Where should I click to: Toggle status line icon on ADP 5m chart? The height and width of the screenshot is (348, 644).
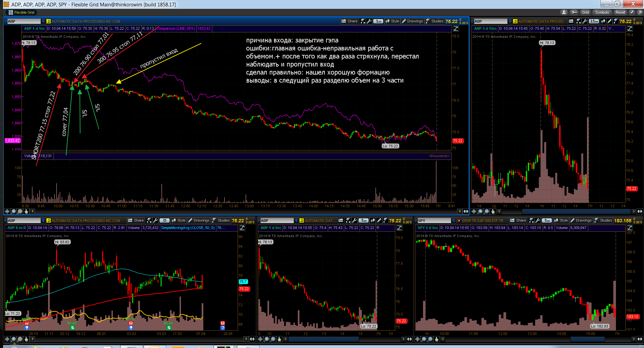point(399,228)
